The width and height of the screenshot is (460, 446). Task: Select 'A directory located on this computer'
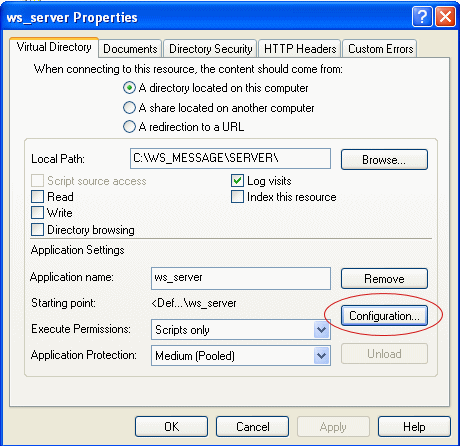tap(129, 88)
